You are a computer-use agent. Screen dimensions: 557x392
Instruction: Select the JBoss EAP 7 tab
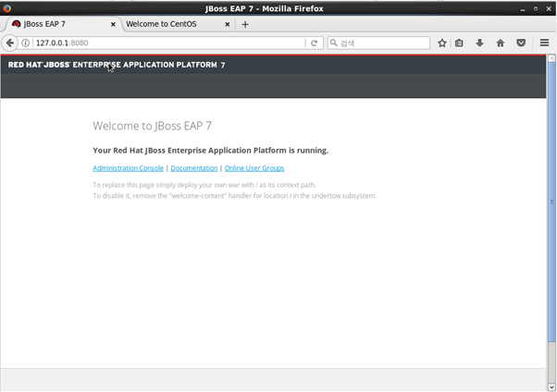[62, 24]
